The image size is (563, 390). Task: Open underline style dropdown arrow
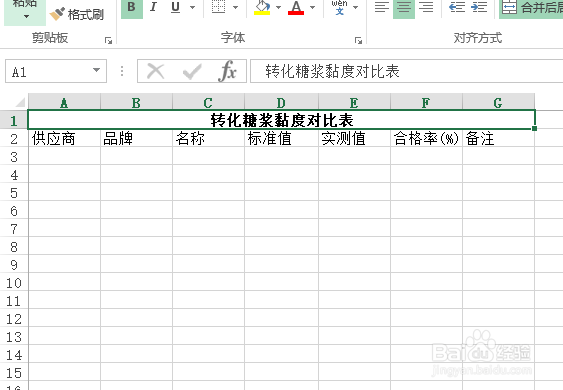(x=192, y=7)
